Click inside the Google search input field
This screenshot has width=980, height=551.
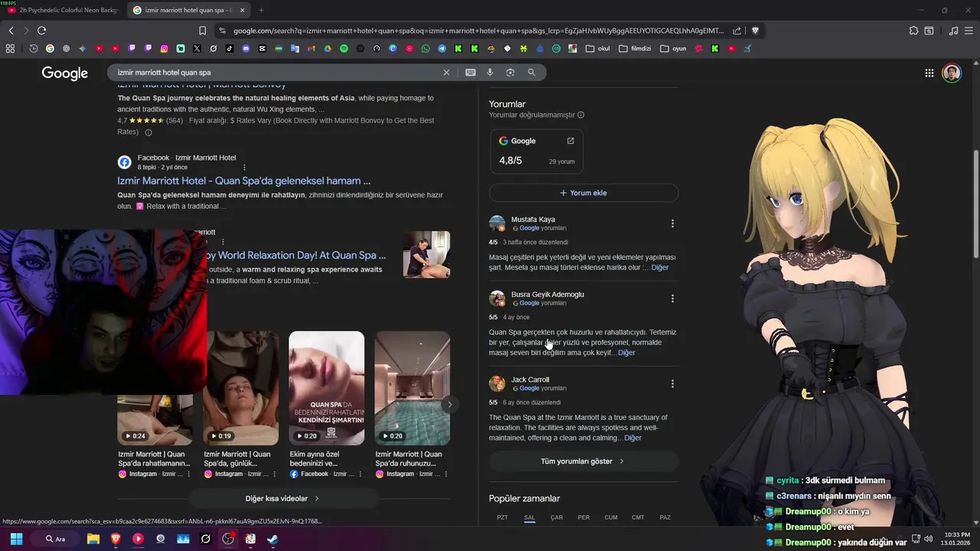tap(276, 73)
